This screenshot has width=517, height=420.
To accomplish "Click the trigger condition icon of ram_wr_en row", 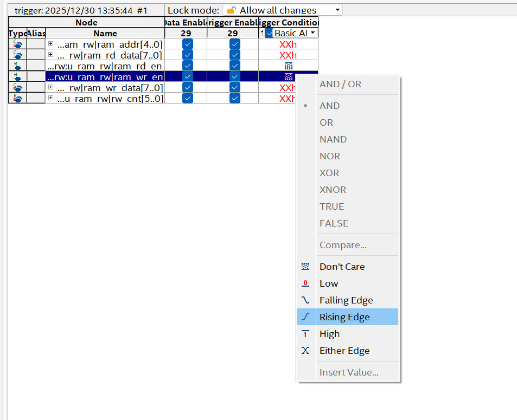I will point(289,77).
